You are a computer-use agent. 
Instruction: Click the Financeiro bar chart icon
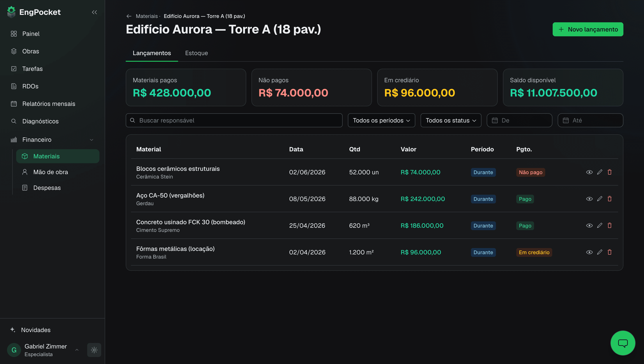click(14, 140)
